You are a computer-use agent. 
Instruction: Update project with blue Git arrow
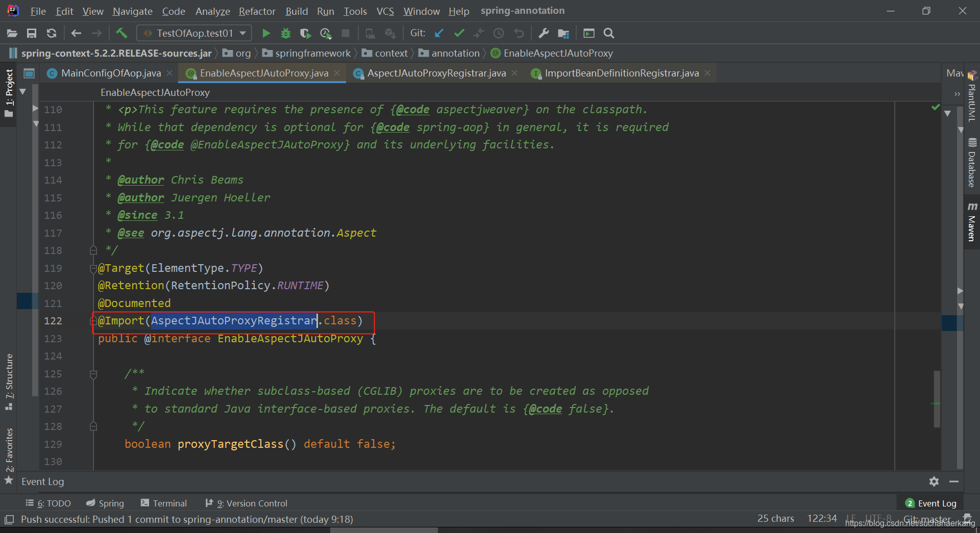[x=439, y=33]
